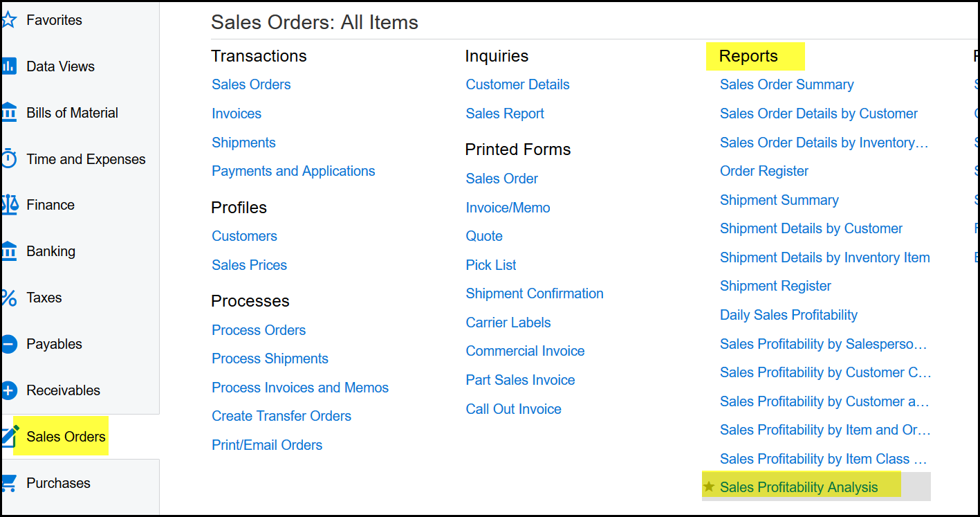Open Sales Order Summary report
The image size is (980, 517).
point(786,84)
